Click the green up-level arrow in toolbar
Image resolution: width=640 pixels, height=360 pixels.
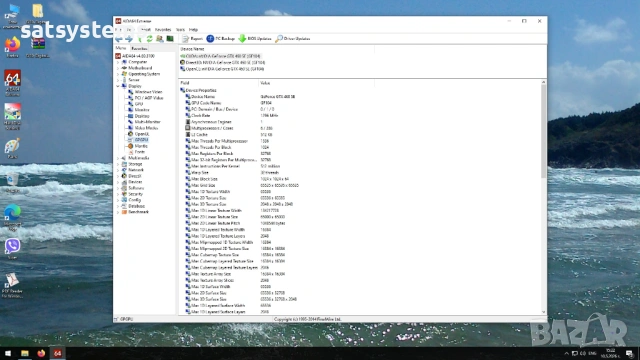click(x=140, y=39)
